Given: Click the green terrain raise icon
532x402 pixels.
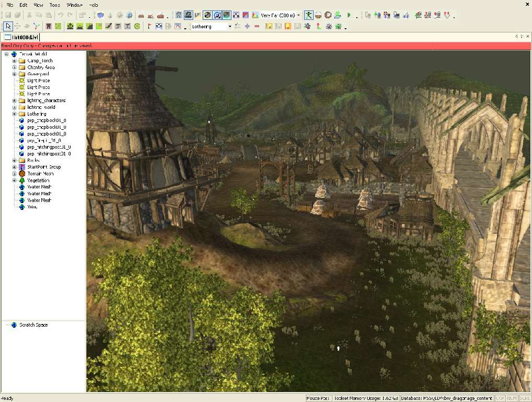Looking at the screenshot, I should [x=70, y=26].
